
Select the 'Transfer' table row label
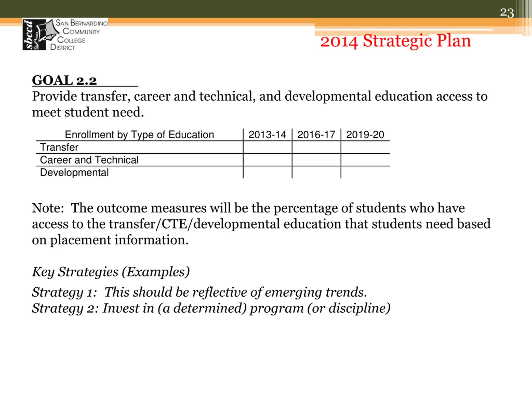(59, 147)
